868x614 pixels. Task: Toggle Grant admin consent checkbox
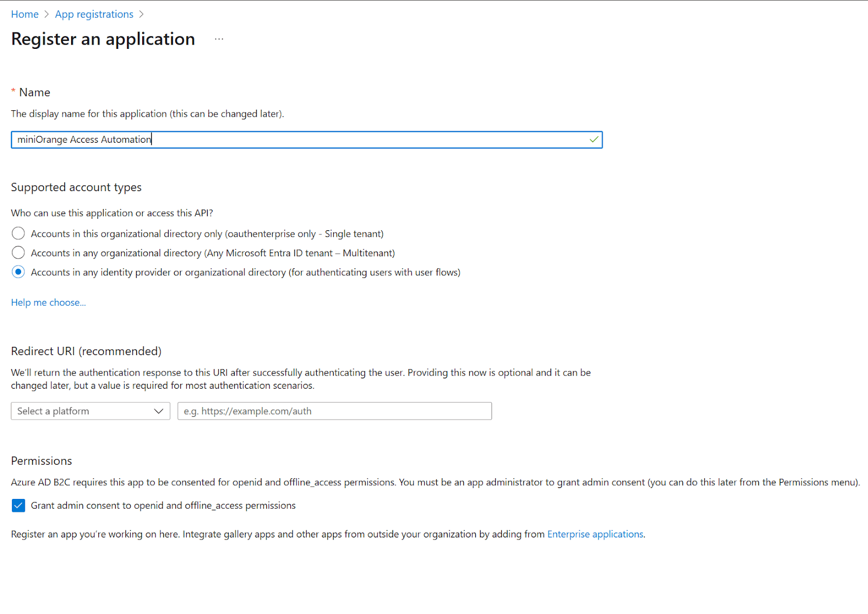[18, 505]
